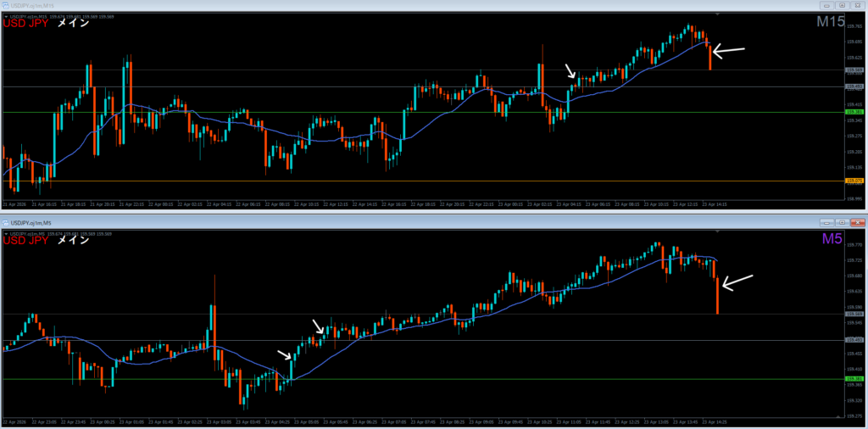
Task: Click the red USD JPY label in M15 chart
Action: (x=25, y=24)
